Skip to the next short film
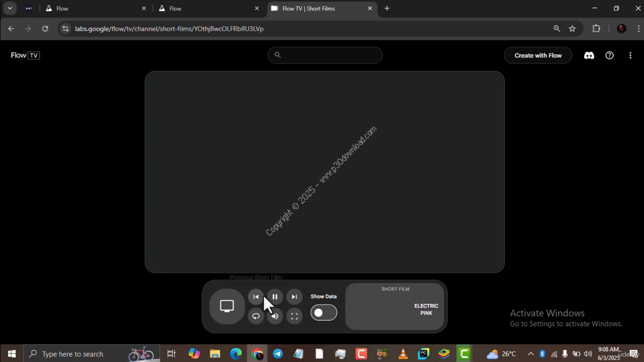Screen dimensions: 644x362 coord(294,297)
